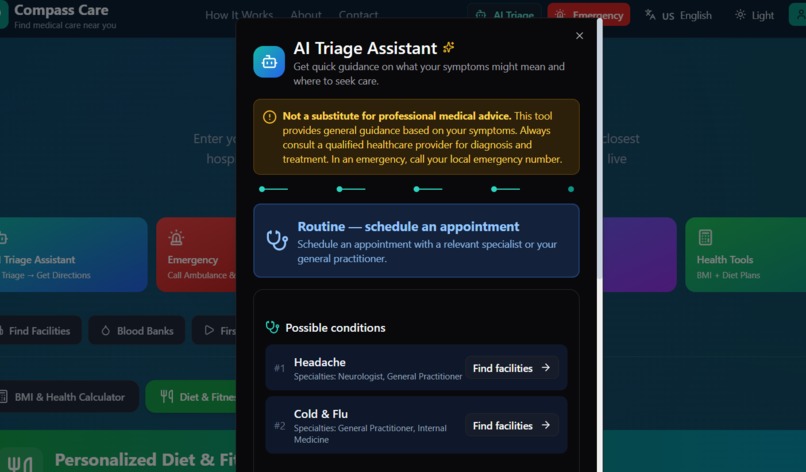Screen dimensions: 806x472
Task: Click the sparkle icon beside AI Triage Assistant
Action: (x=449, y=48)
